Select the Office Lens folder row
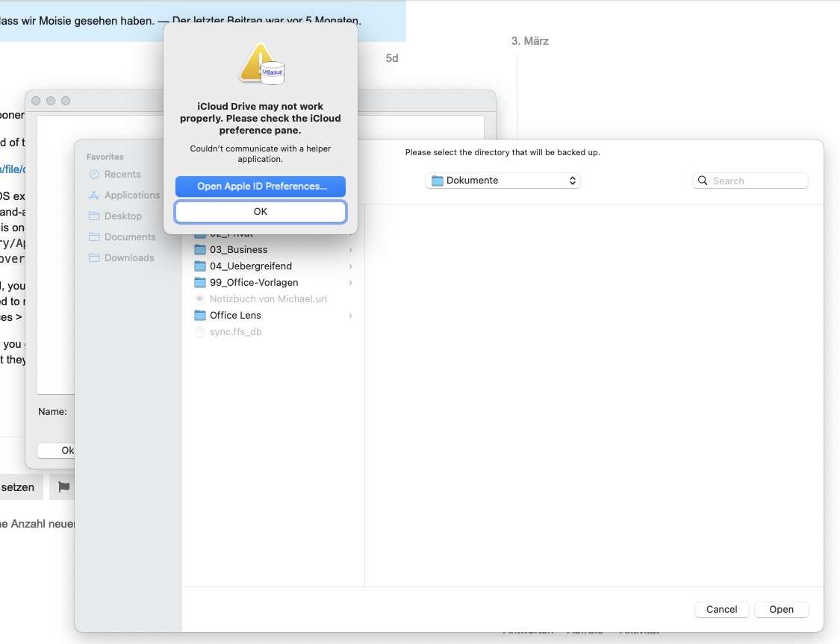The height and width of the screenshot is (644, 840). pos(273,316)
